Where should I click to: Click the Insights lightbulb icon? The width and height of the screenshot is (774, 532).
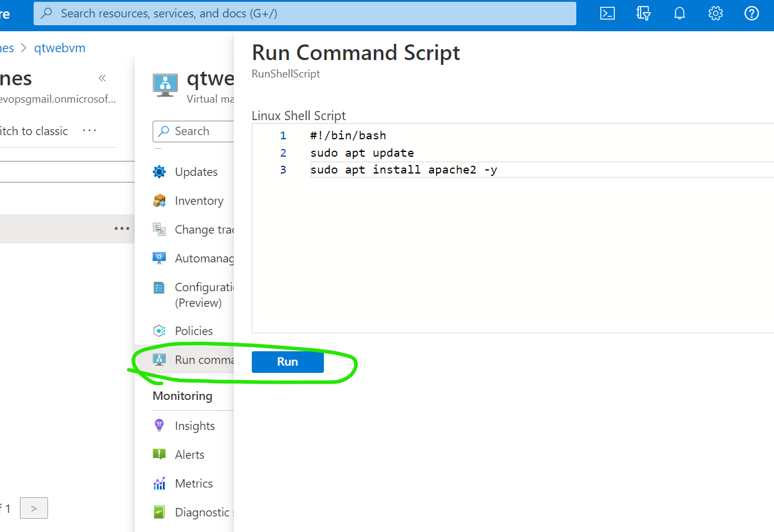click(159, 426)
